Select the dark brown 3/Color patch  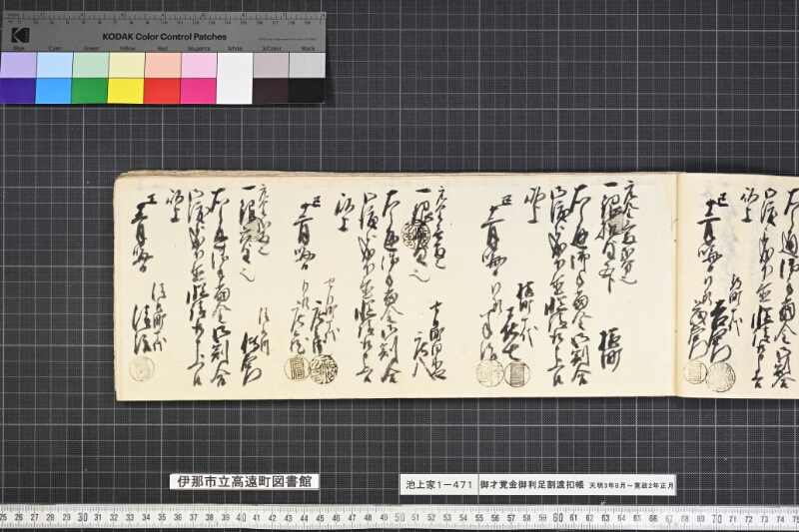(x=271, y=91)
